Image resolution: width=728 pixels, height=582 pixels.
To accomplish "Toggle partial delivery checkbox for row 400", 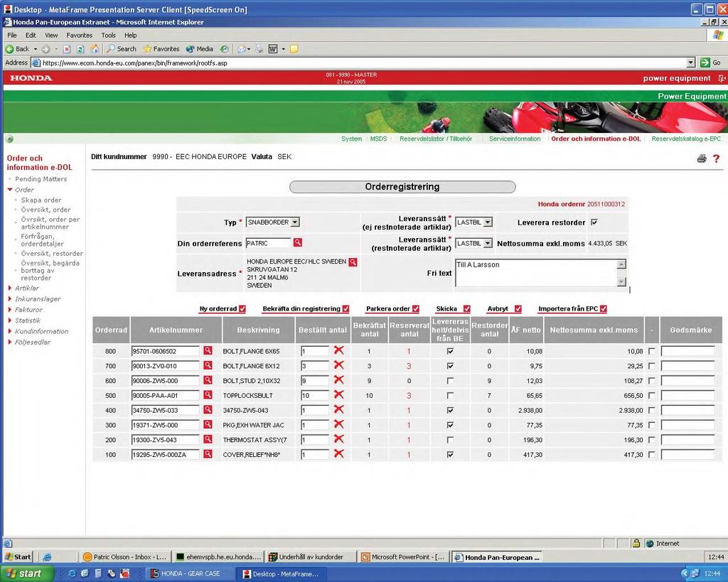I will coord(450,410).
